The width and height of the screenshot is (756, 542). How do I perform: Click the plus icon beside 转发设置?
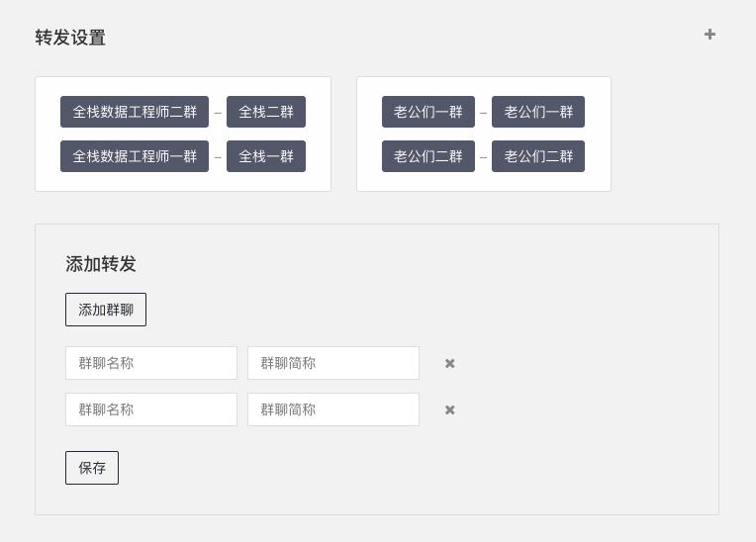(x=709, y=35)
